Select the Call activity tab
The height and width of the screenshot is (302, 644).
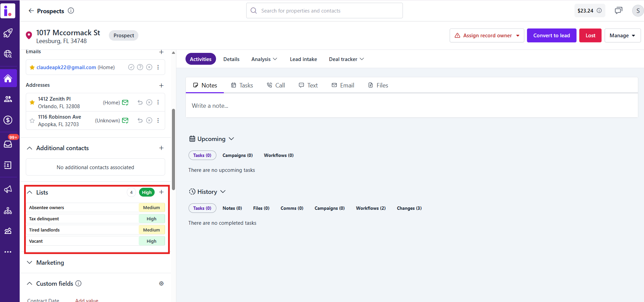coord(276,85)
